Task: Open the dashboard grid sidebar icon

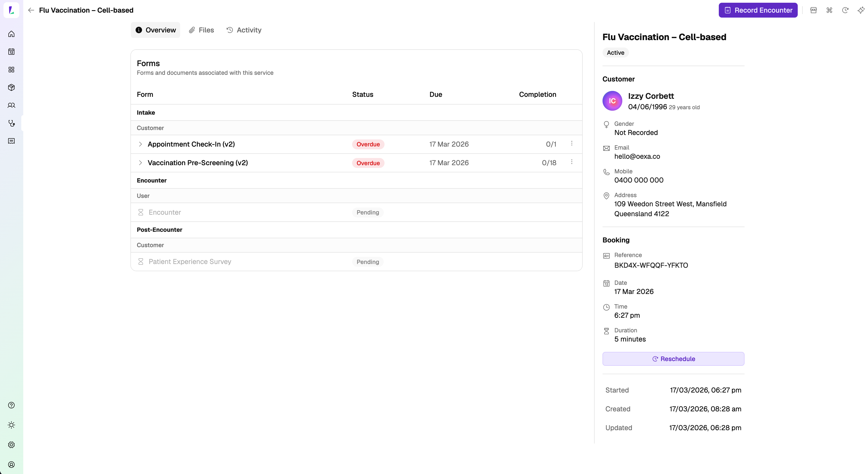Action: [11, 70]
